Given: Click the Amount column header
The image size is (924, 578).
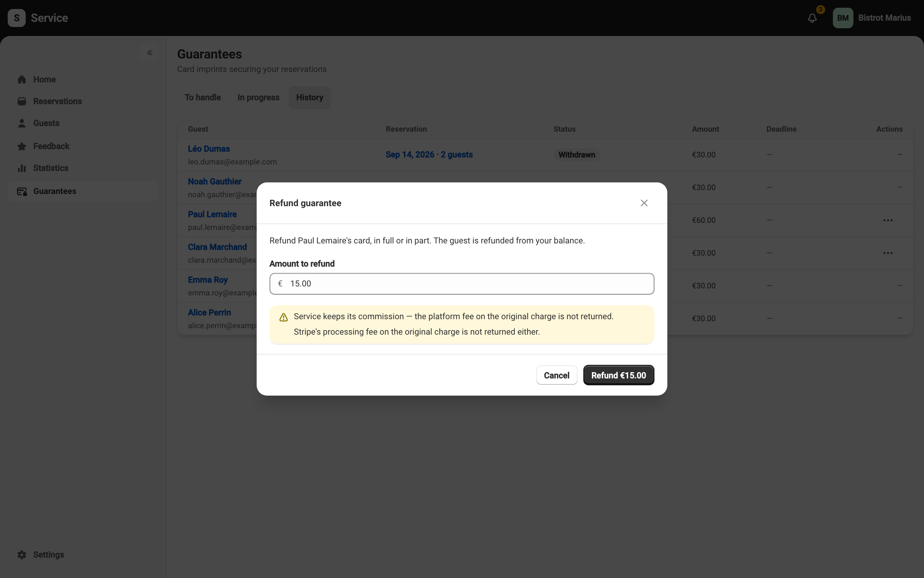Looking at the screenshot, I should click(705, 129).
